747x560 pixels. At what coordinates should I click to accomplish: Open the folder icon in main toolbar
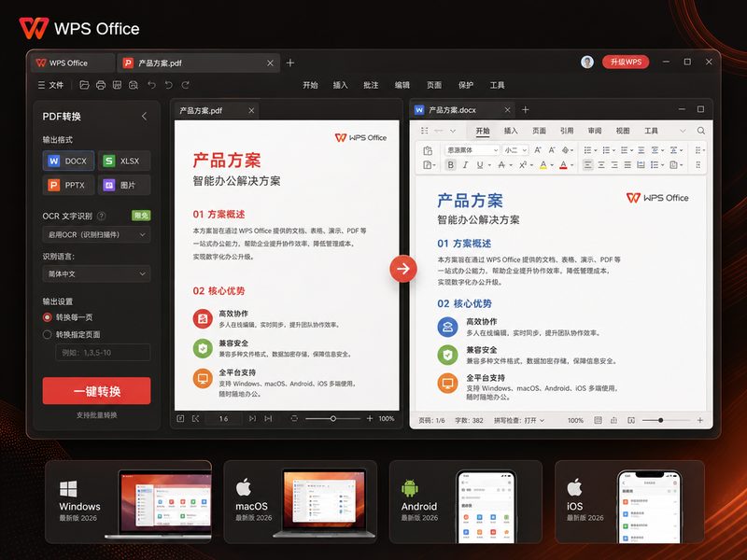click(x=84, y=85)
